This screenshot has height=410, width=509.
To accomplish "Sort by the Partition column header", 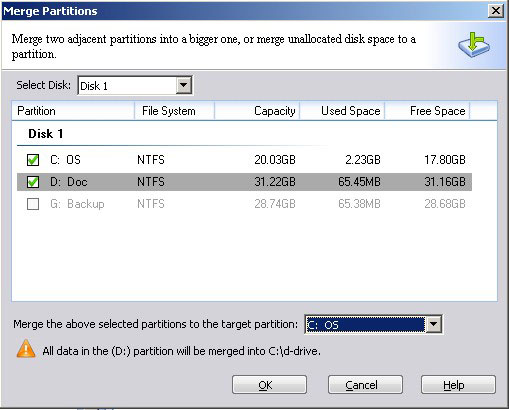I will point(73,111).
